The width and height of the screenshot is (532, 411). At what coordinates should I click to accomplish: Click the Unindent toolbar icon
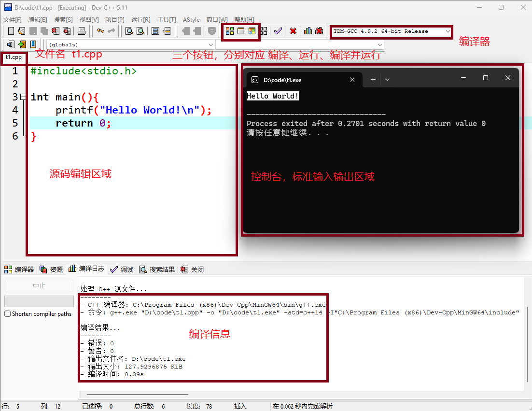(x=197, y=31)
